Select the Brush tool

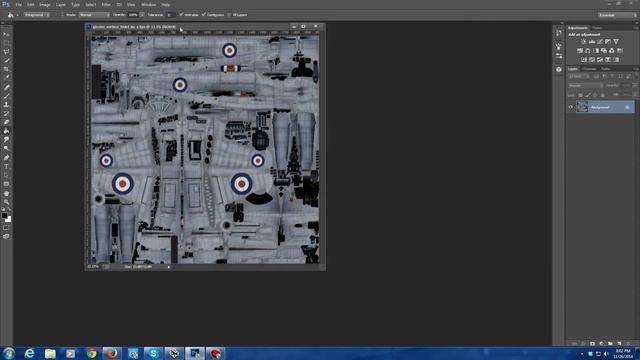click(6, 96)
